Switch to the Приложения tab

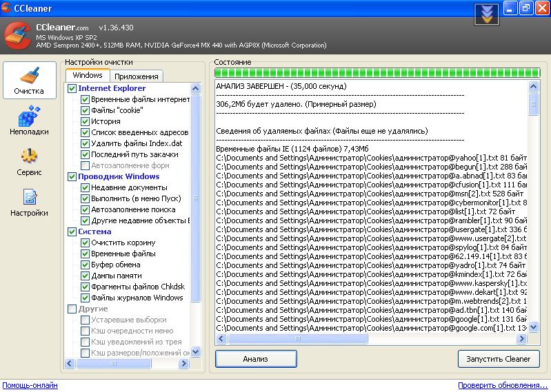pos(136,76)
